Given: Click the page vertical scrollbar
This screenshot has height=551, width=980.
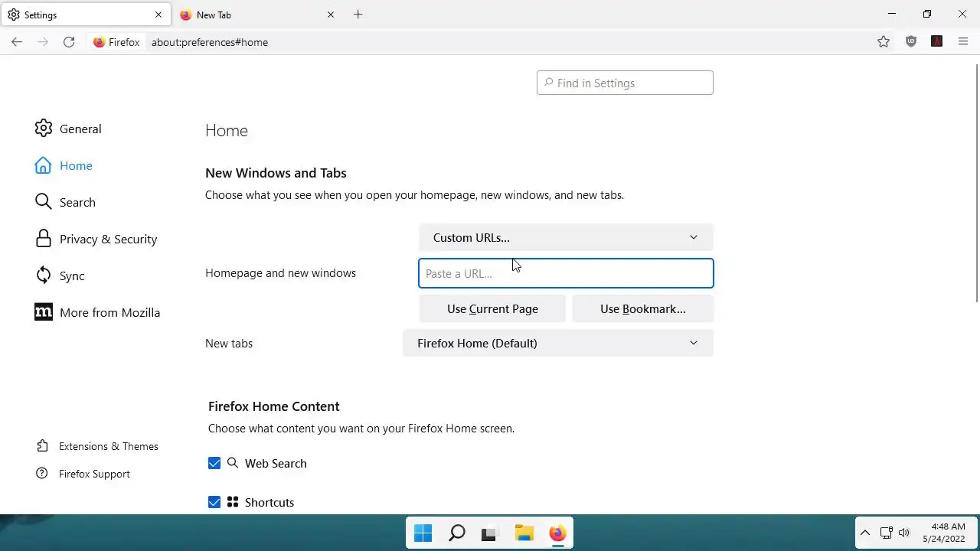Looking at the screenshot, I should click(976, 184).
